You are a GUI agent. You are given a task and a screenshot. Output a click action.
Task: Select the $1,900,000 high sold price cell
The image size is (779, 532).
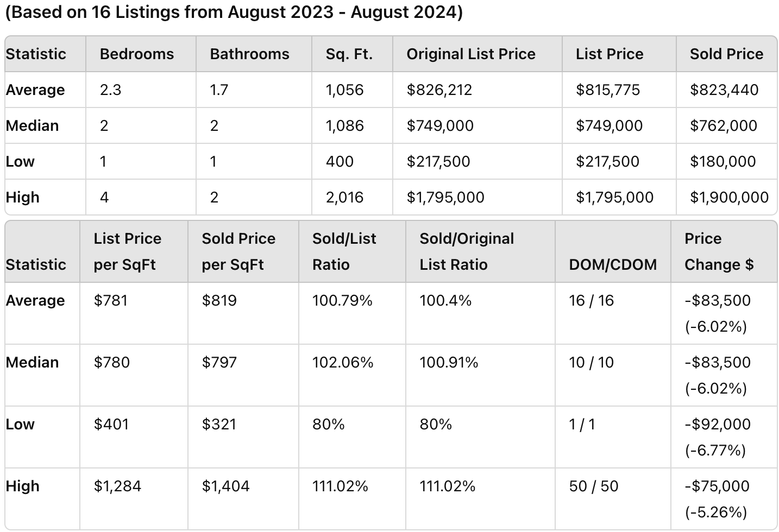click(x=729, y=197)
